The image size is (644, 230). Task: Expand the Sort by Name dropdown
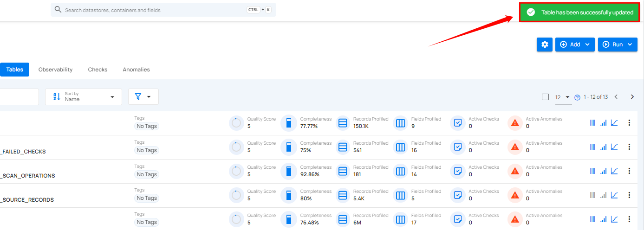coord(84,97)
